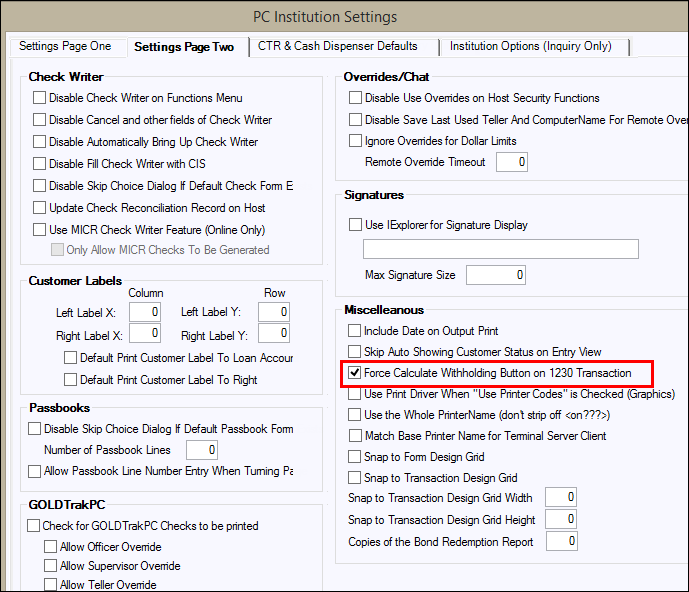This screenshot has width=689, height=592.
Task: Tick Include Date on Output Print
Action: tap(354, 331)
